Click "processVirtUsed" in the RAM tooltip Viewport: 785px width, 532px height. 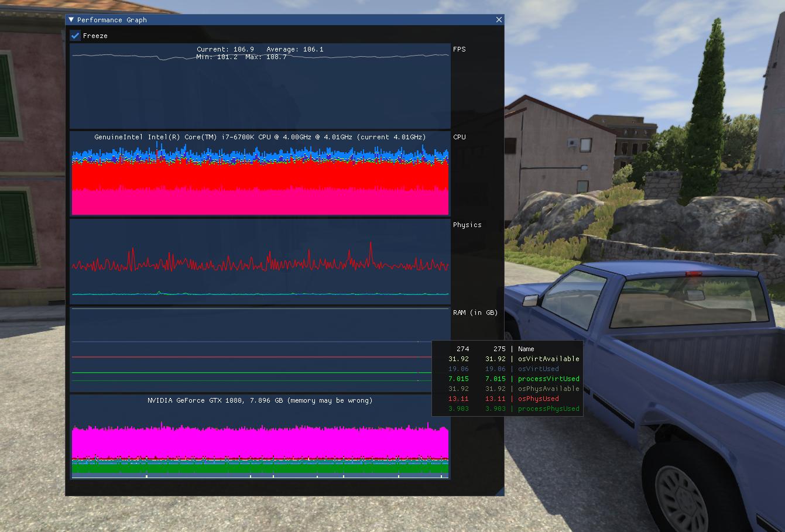point(549,379)
